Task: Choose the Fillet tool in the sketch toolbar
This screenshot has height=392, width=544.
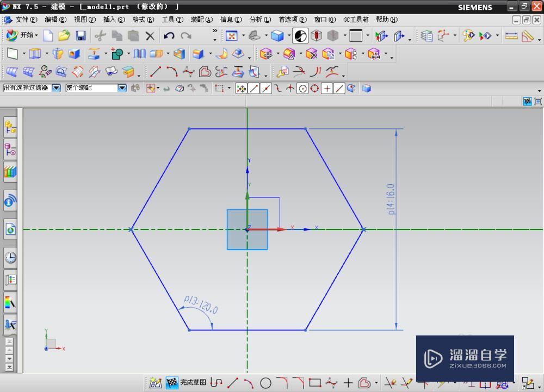Action: coord(282,383)
